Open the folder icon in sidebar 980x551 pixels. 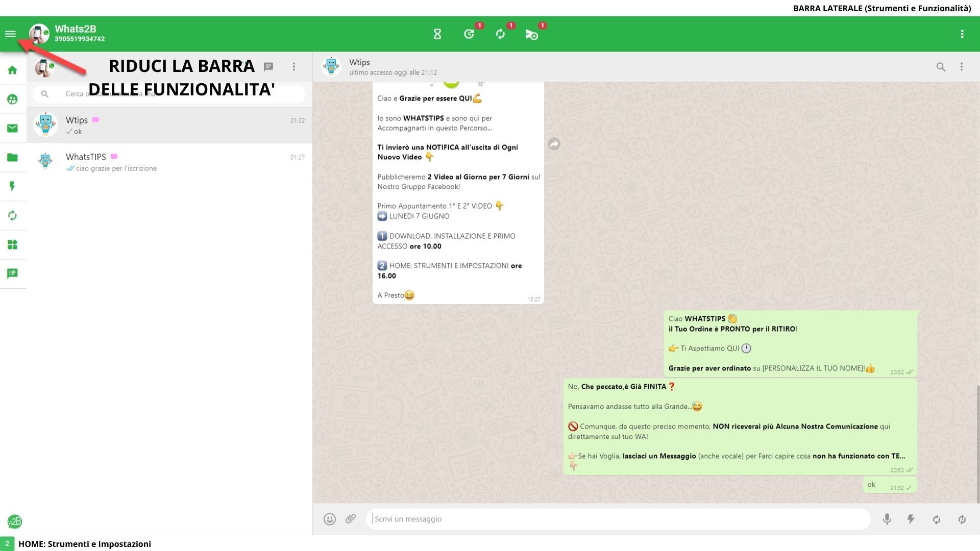coord(13,157)
